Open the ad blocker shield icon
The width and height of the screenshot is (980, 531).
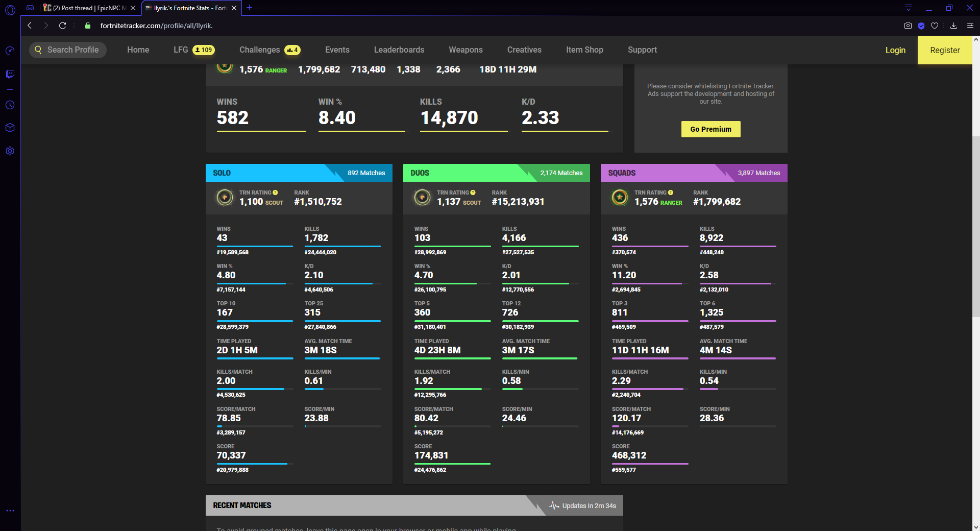[x=921, y=26]
